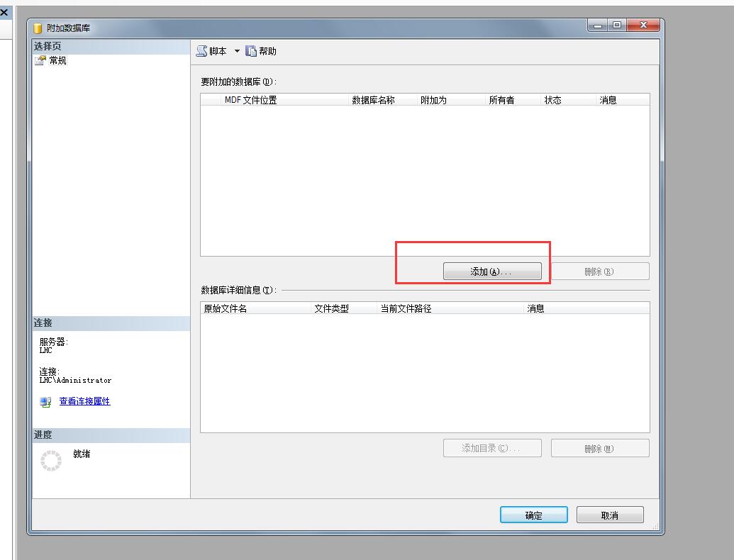Click 消息 header in database details grid
This screenshot has width=734, height=560.
(586, 308)
